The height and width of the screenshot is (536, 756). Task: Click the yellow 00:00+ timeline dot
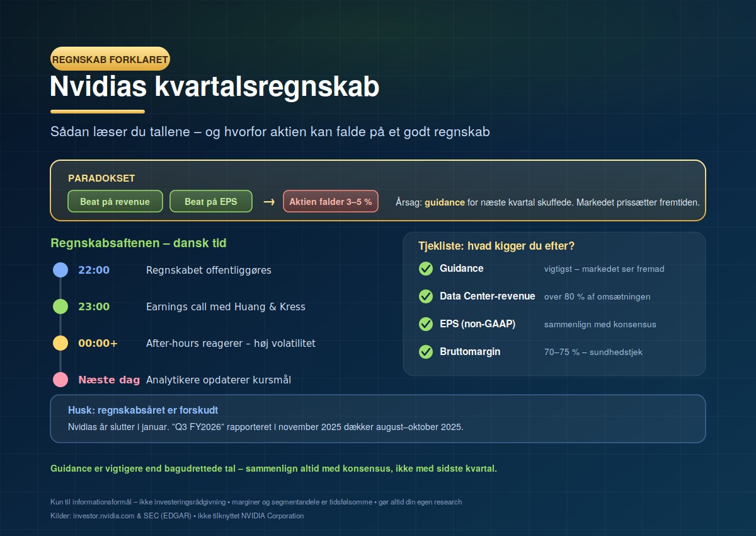click(60, 343)
